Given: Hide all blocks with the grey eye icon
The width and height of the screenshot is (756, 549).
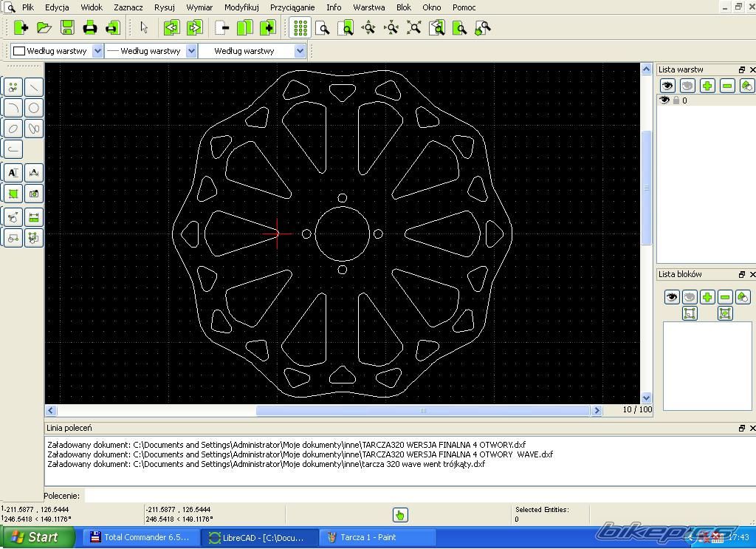Looking at the screenshot, I should [690, 297].
